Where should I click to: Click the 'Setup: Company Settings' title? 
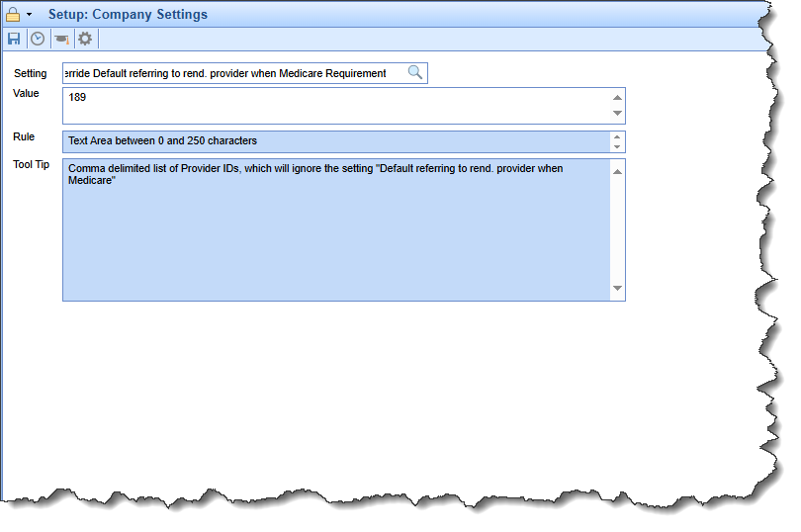(128, 14)
